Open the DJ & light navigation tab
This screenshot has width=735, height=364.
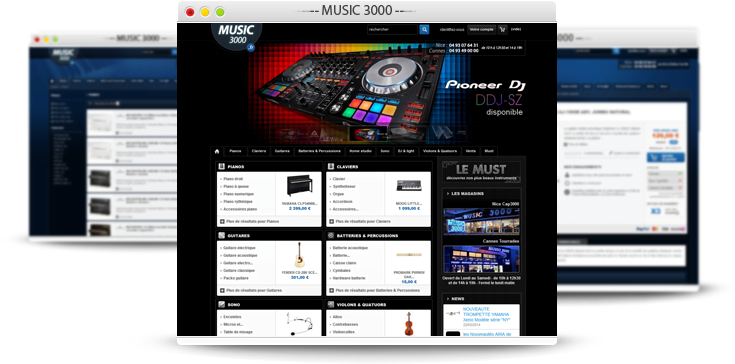[406, 151]
